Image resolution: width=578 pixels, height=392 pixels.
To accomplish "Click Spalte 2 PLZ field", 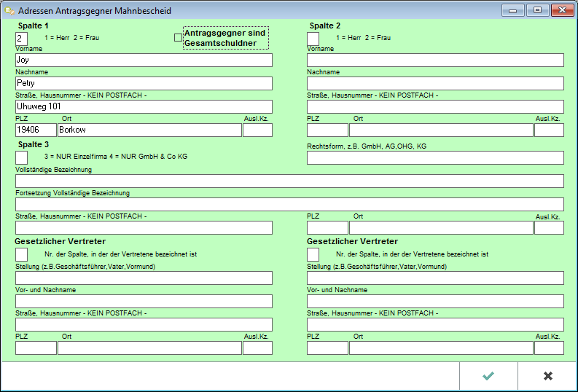I will [327, 130].
